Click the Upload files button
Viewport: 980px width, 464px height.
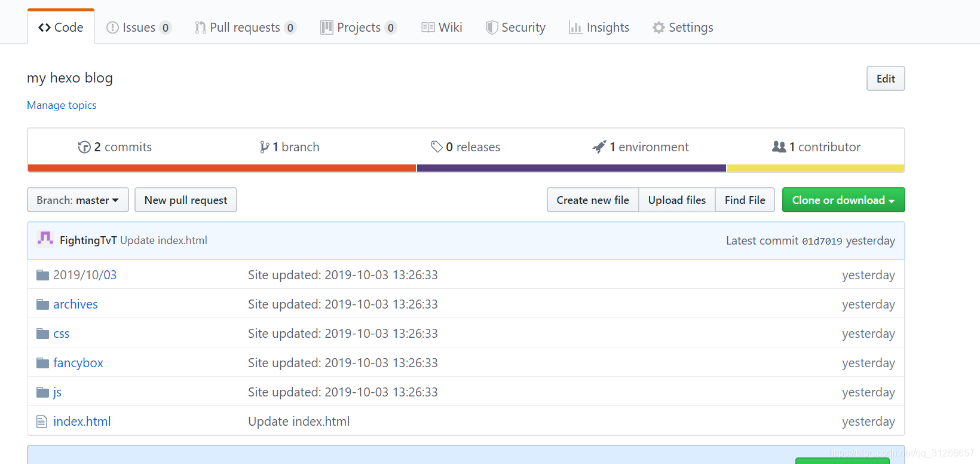click(677, 200)
